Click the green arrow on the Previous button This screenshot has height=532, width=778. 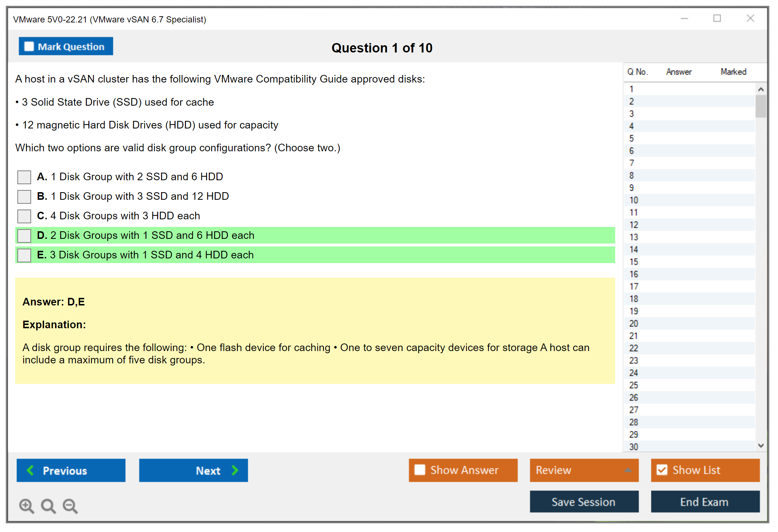click(30, 470)
